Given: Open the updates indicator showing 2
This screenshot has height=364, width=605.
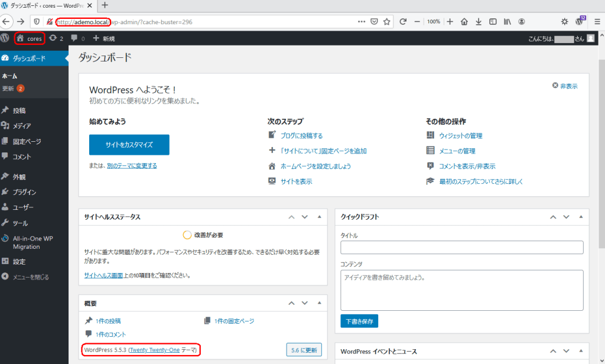Looking at the screenshot, I should pos(56,38).
